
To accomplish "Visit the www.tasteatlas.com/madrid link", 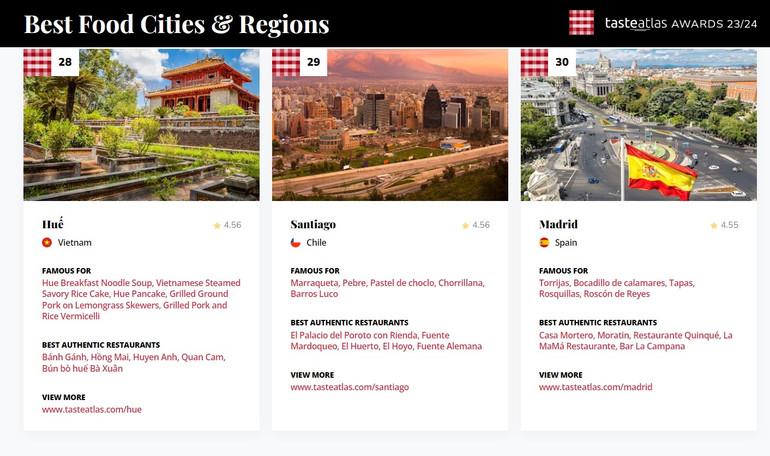I will pos(595,386).
